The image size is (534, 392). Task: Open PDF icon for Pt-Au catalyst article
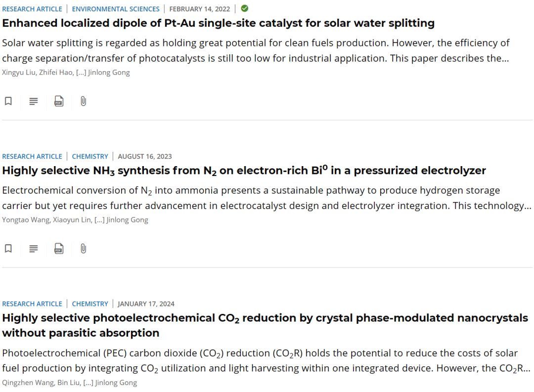59,101
